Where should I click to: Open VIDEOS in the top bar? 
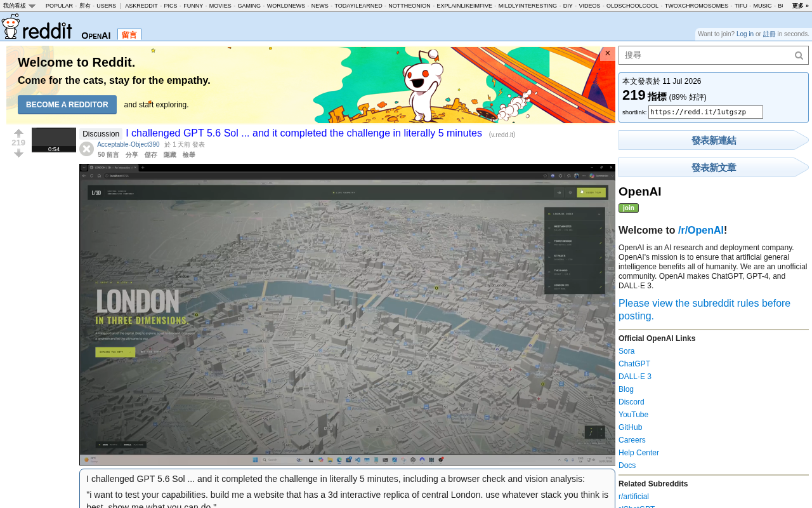(589, 6)
